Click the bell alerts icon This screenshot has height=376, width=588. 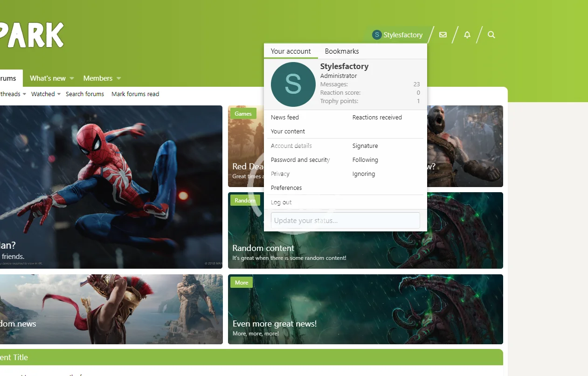click(467, 35)
